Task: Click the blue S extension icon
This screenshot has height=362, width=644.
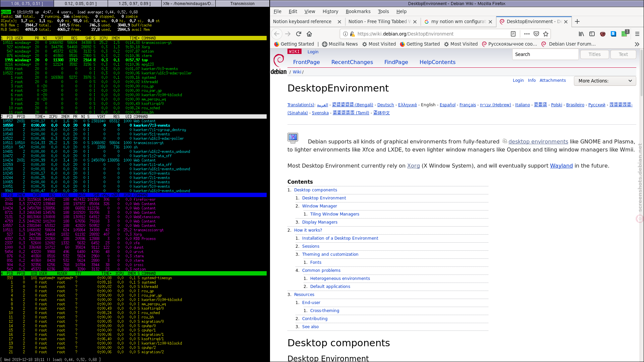Action: pos(613,34)
